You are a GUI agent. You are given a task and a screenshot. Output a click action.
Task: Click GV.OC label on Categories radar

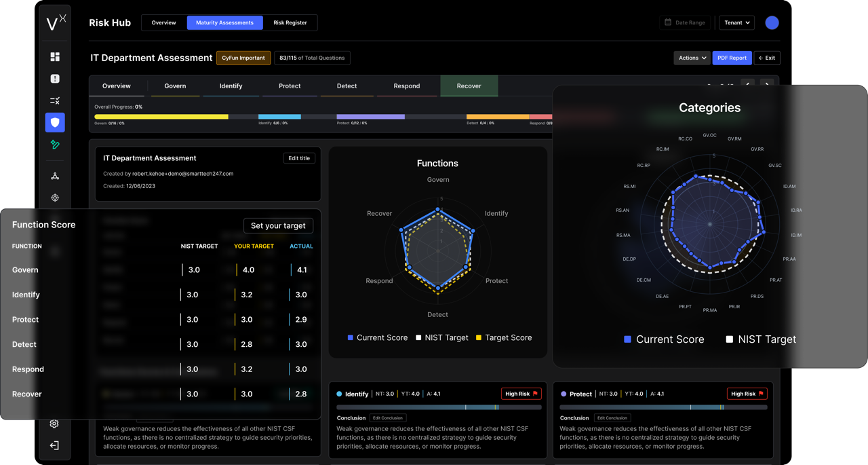click(709, 135)
